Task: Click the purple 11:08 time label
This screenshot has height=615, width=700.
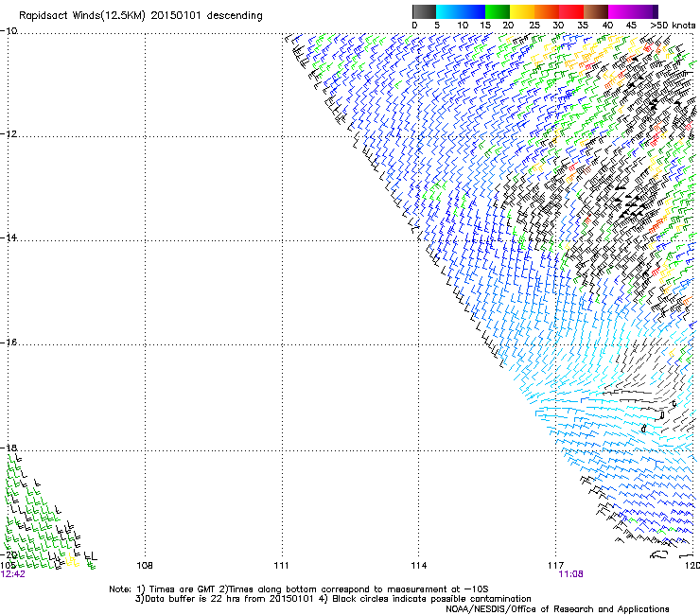Action: (571, 574)
